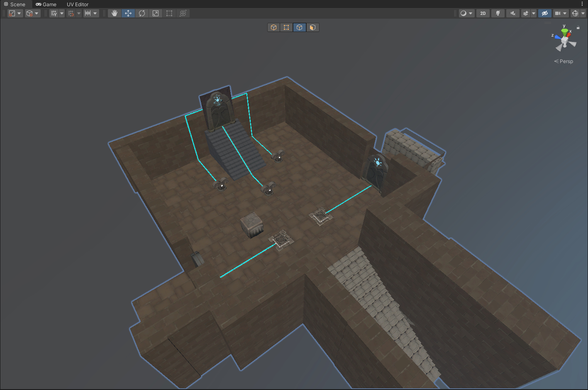Expand the Gizmos dropdown arrow
The image size is (588, 390).
coord(583,13)
